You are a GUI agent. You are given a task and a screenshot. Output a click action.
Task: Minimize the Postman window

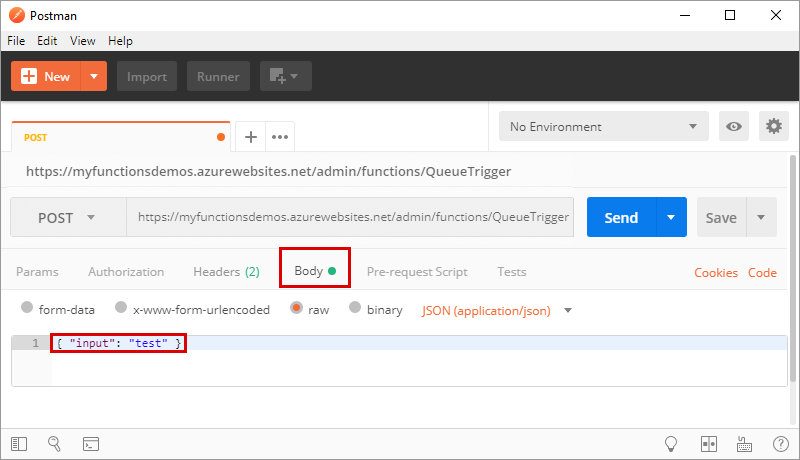click(x=685, y=15)
